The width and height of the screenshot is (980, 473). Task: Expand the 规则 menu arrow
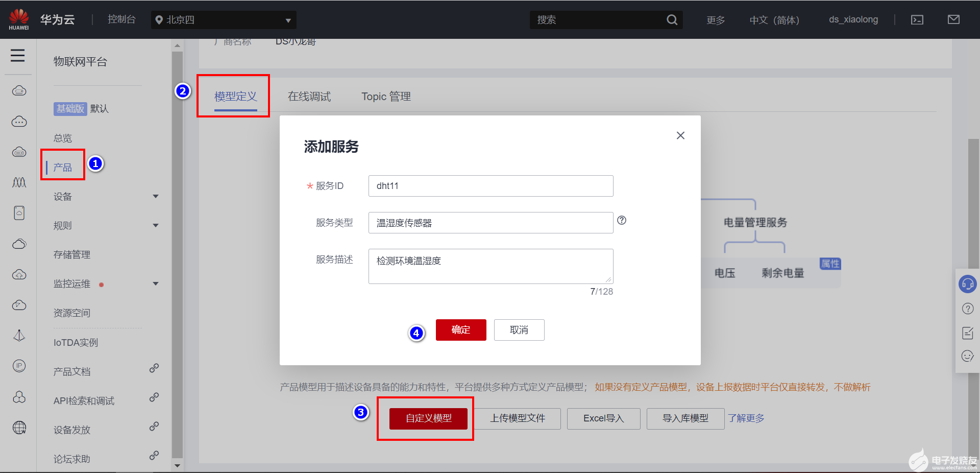[156, 226]
